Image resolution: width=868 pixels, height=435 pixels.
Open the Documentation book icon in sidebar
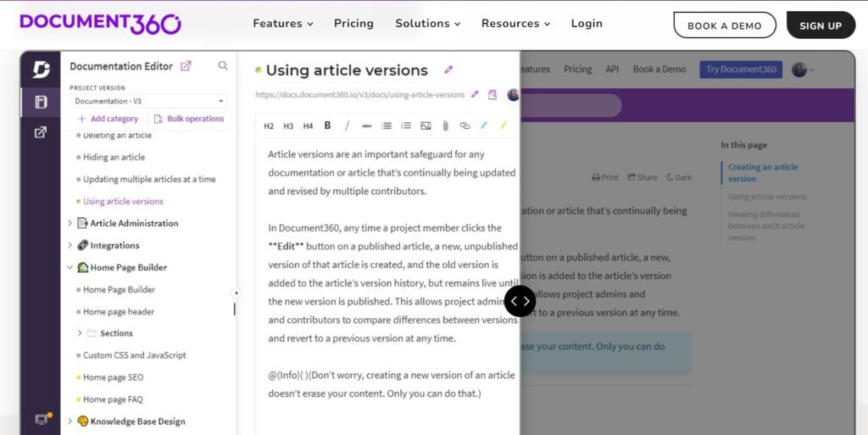tap(41, 102)
